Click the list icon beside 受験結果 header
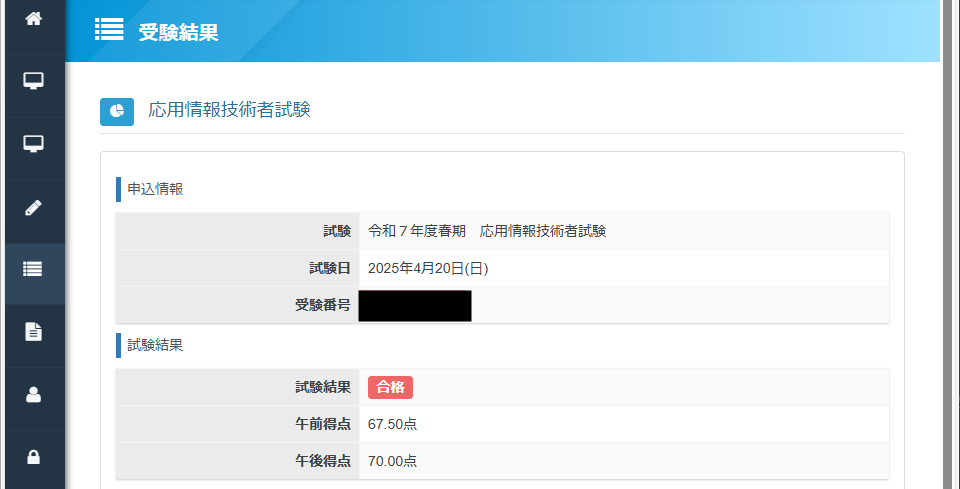This screenshot has width=960, height=489. 109,29
